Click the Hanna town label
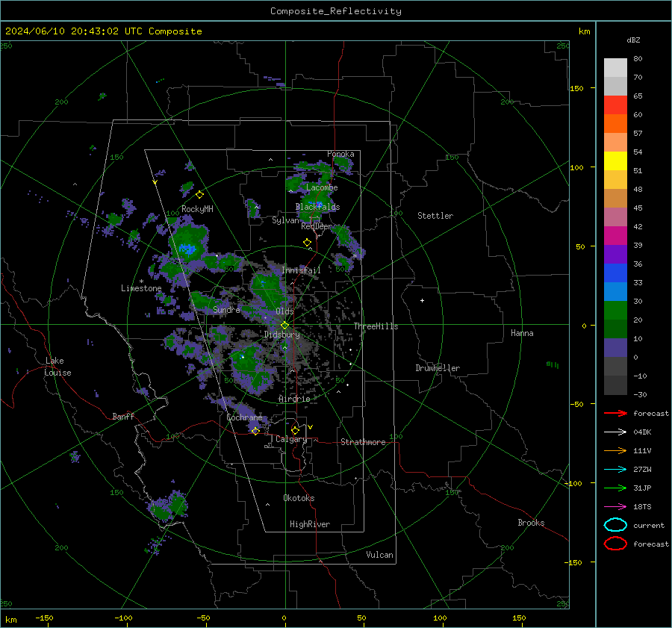The height and width of the screenshot is (628, 672). pyautogui.click(x=522, y=333)
